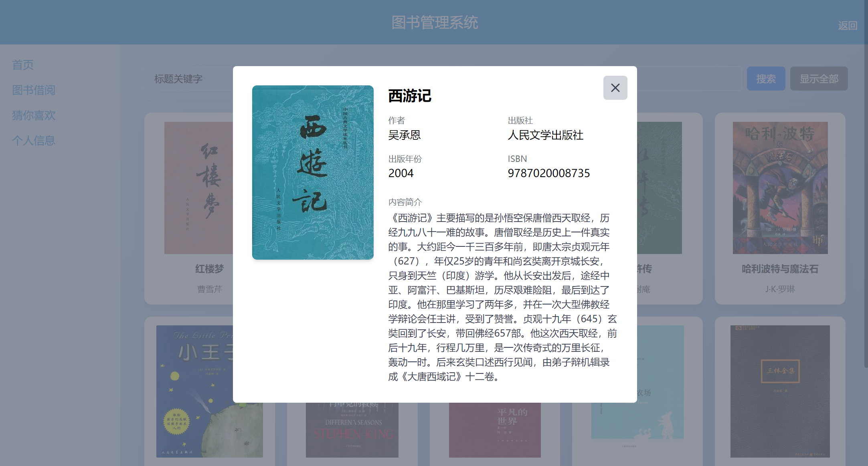The height and width of the screenshot is (466, 868).
Task: Open the 猜你喜欢 sidebar link
Action: (x=34, y=115)
